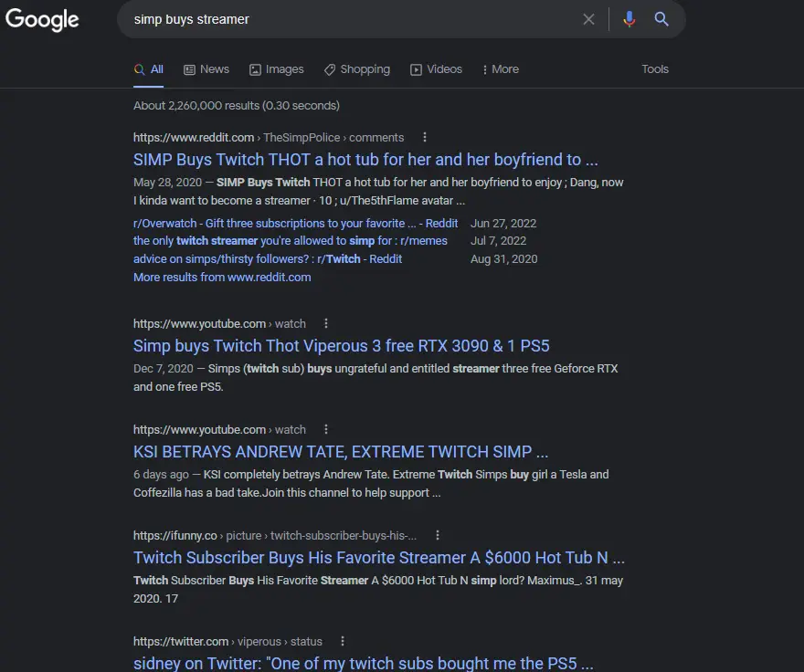Click the reddit.com TheSimpPolice URL breadcrumb
804x672 pixels.
coord(269,137)
